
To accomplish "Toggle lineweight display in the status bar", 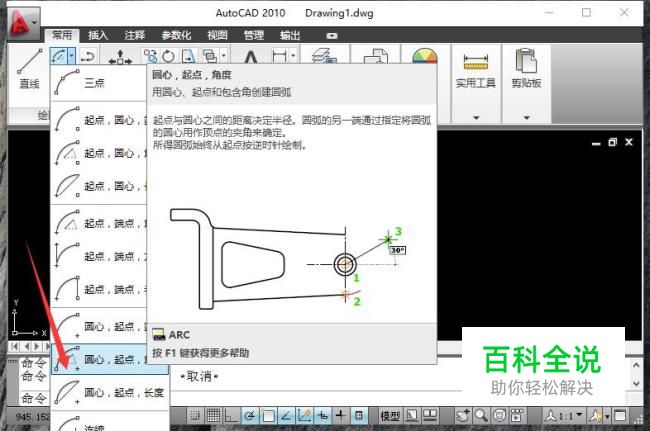I will pos(341,416).
